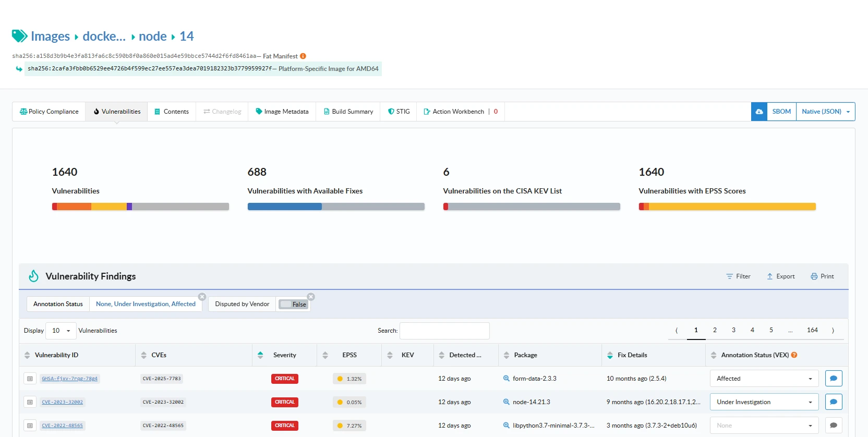Image resolution: width=868 pixels, height=437 pixels.
Task: Switch to Contents tab
Action: click(x=172, y=112)
